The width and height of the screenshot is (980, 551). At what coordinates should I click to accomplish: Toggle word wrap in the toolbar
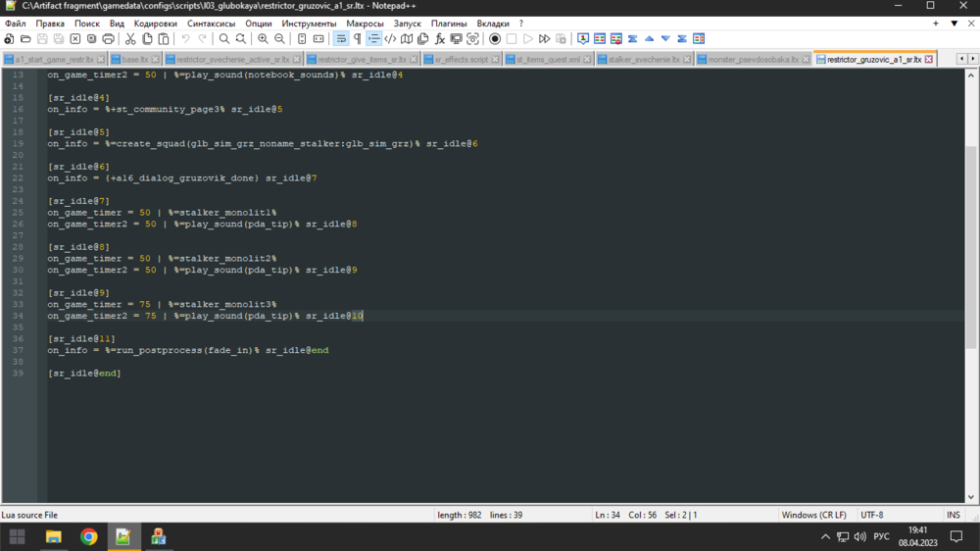[340, 39]
